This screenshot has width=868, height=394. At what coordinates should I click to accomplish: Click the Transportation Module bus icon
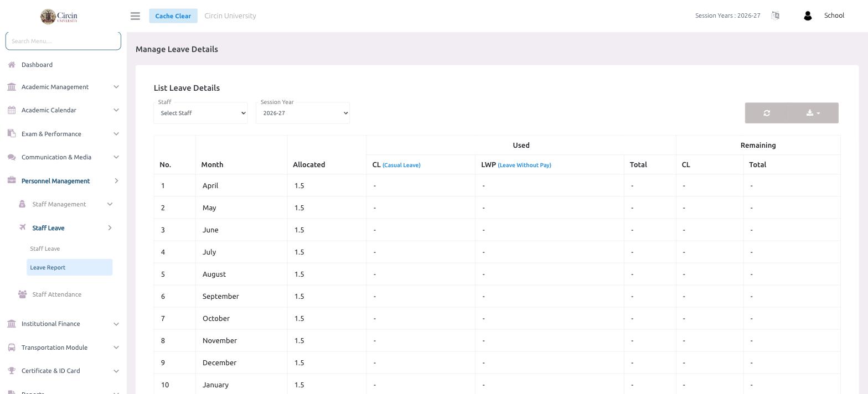pos(12,348)
